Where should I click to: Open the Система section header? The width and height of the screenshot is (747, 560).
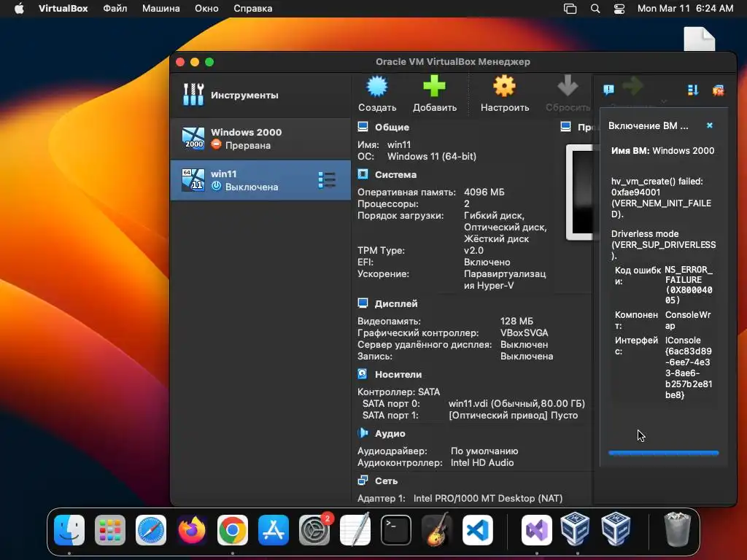395,175
